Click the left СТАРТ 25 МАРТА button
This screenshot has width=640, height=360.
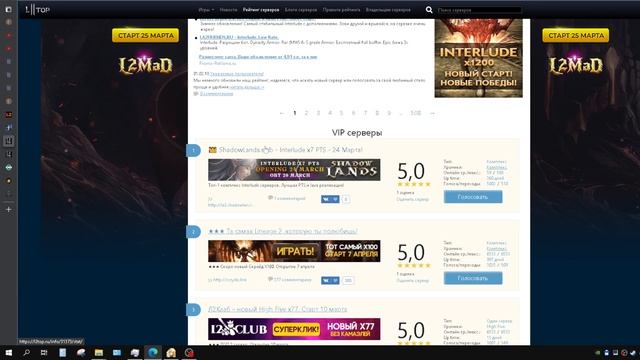146,36
